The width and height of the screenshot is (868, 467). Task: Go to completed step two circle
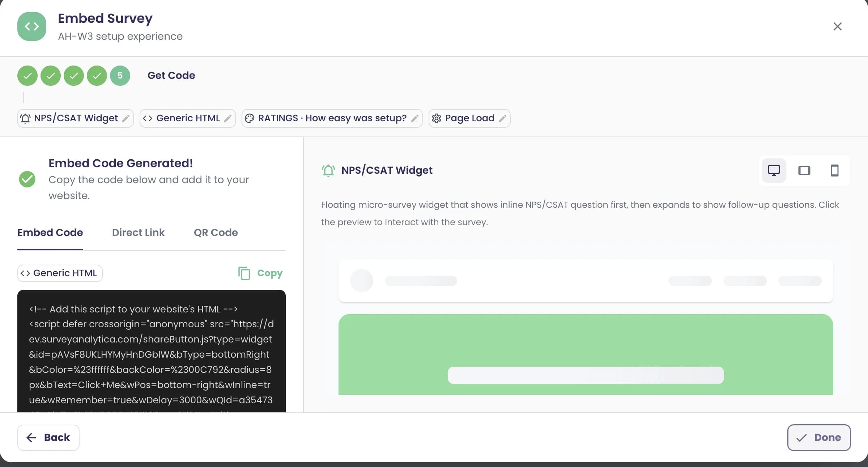click(51, 76)
